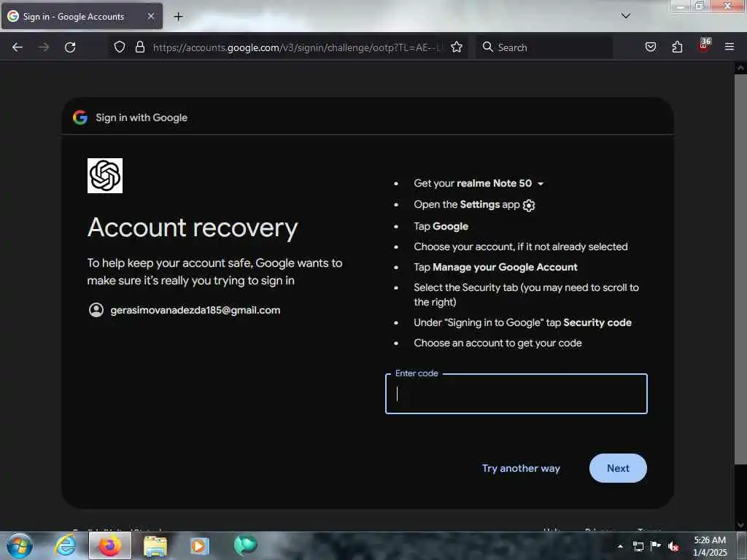
Task: Expand the list all tabs chevron
Action: (625, 16)
